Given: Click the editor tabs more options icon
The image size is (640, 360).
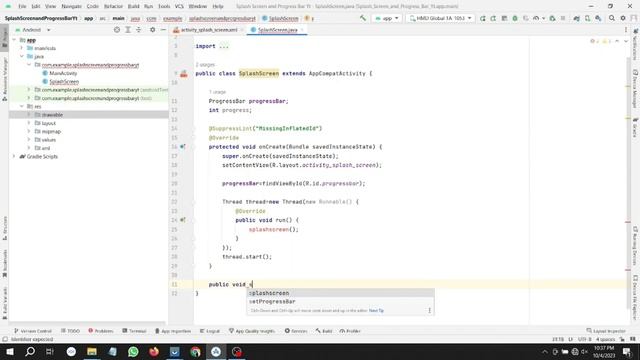Looking at the screenshot, I should 626,30.
